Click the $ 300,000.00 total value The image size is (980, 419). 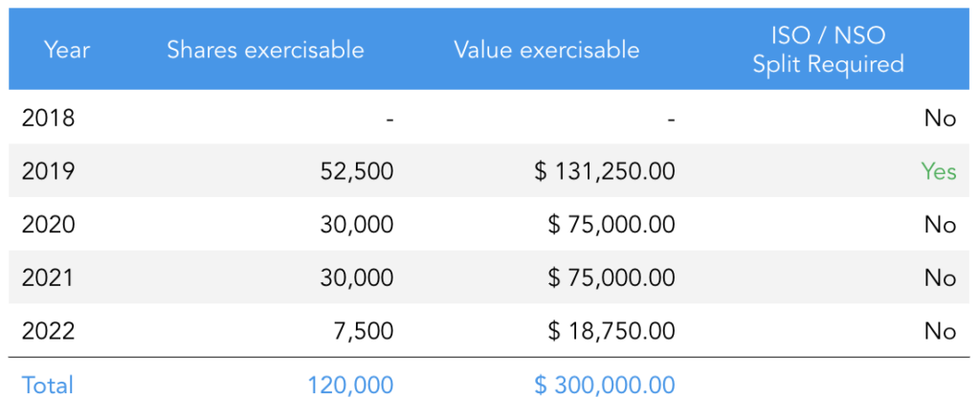tap(605, 386)
